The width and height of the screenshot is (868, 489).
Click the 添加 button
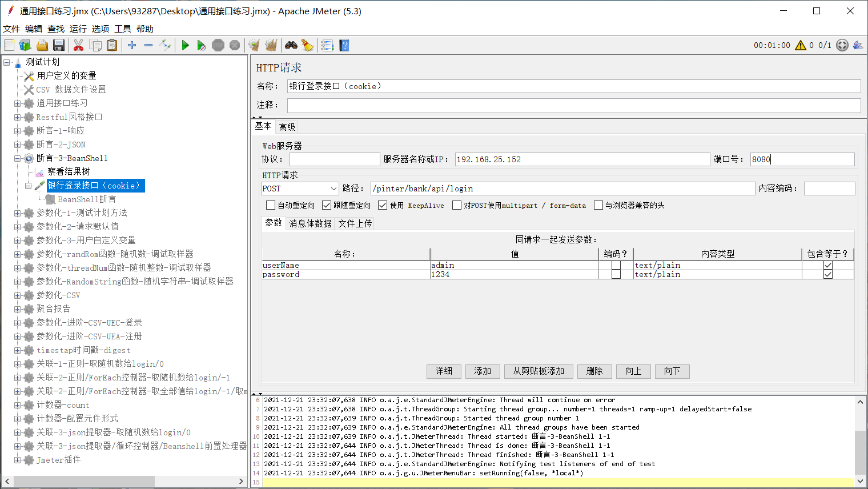point(483,371)
